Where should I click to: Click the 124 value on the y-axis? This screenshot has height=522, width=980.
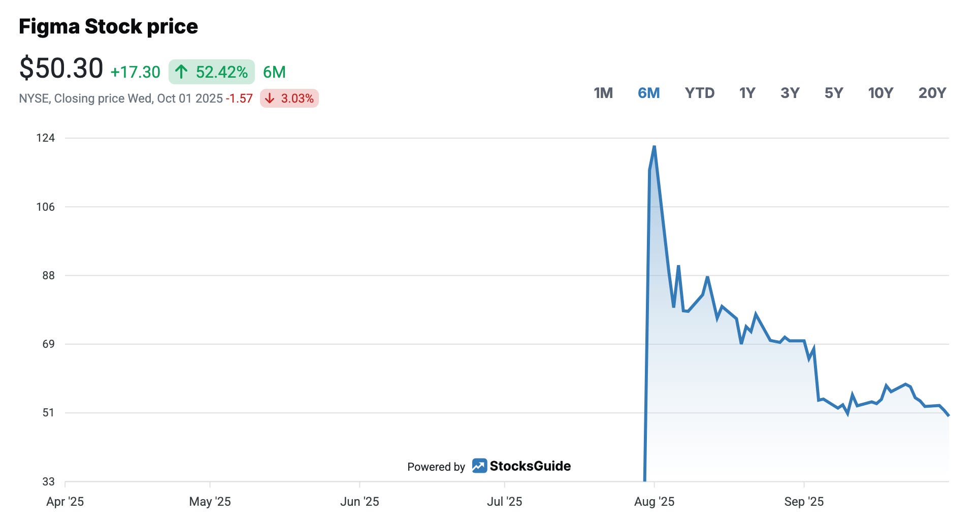click(x=48, y=137)
